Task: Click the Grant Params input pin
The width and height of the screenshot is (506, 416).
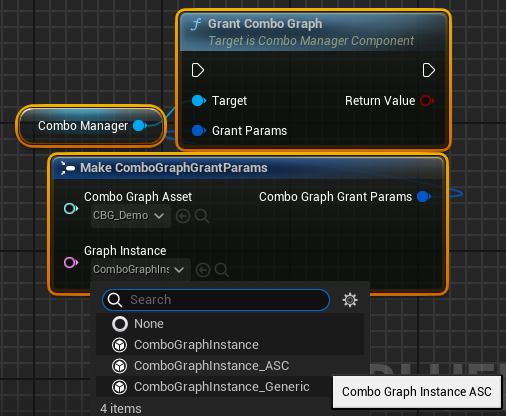Action: (x=199, y=130)
